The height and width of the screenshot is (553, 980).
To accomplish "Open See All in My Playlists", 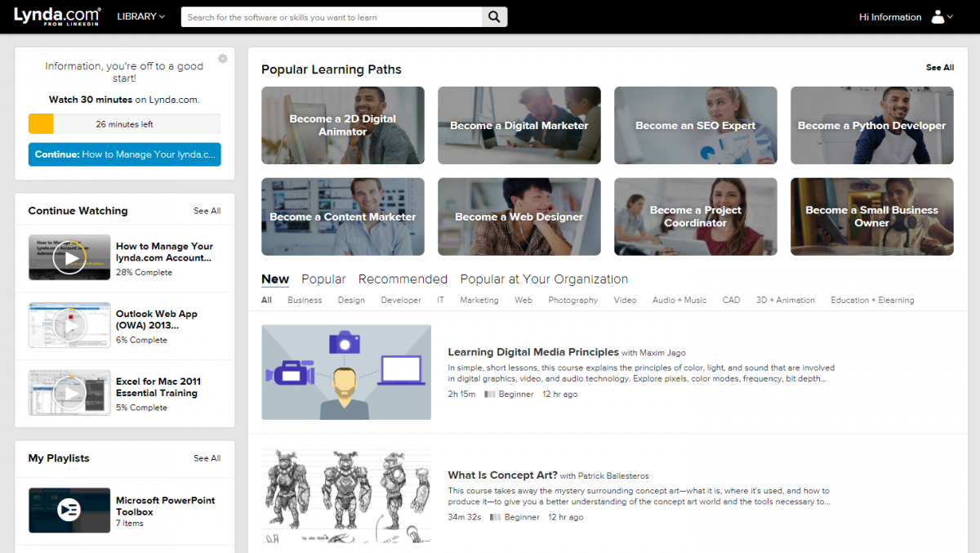I will (207, 458).
